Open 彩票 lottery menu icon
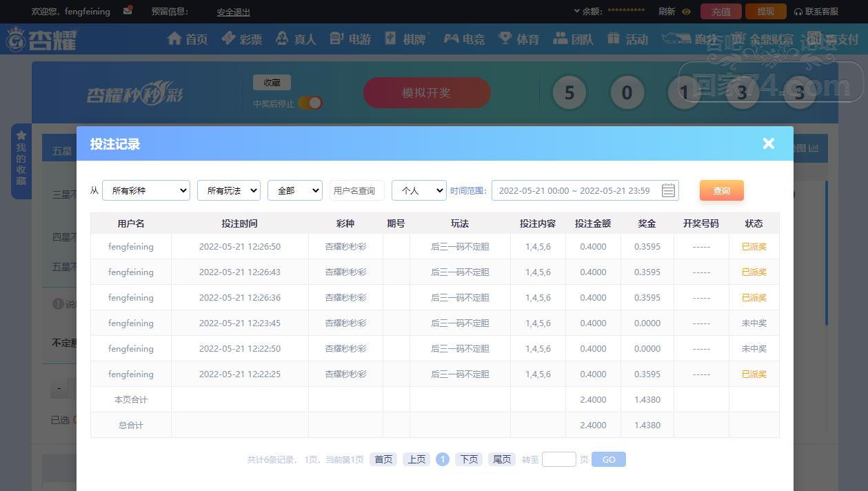868x491 pixels. click(228, 39)
